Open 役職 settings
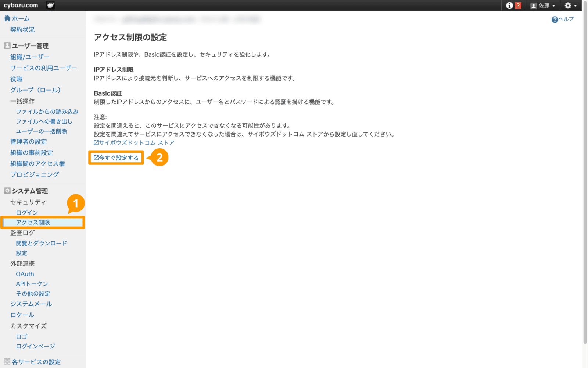Screen dimensions: 588x368 pyautogui.click(x=17, y=79)
